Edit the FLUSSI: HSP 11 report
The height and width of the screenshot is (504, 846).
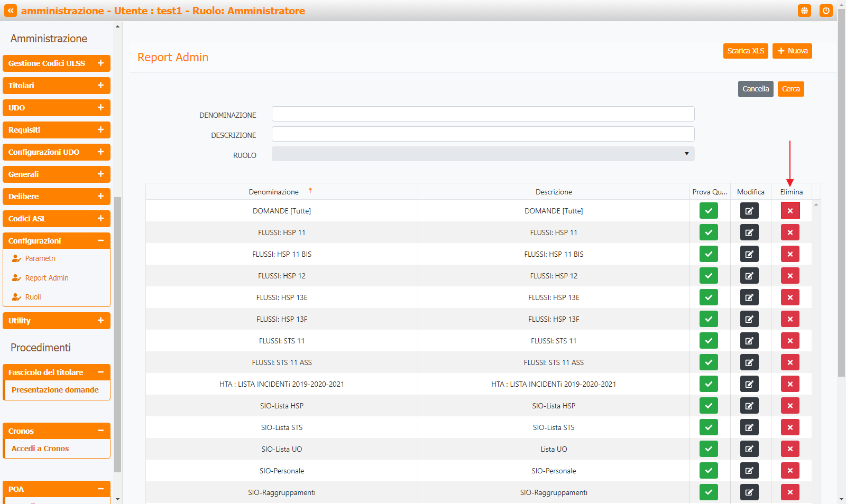[749, 232]
